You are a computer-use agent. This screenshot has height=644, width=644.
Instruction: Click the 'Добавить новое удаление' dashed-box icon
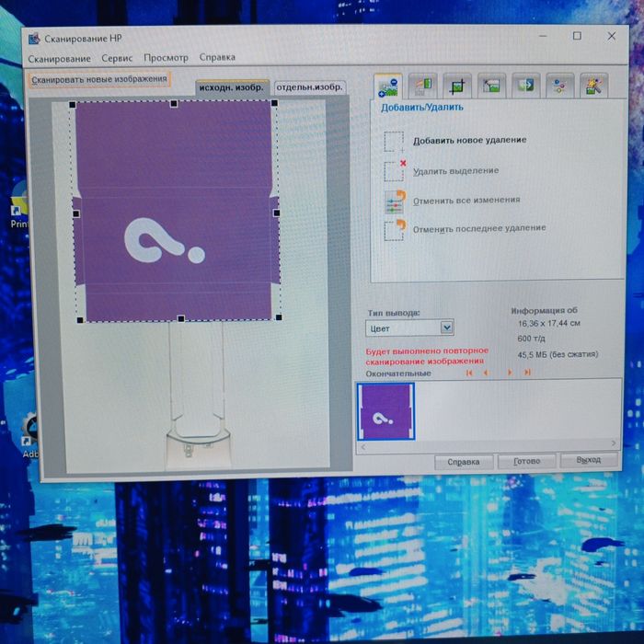click(394, 142)
